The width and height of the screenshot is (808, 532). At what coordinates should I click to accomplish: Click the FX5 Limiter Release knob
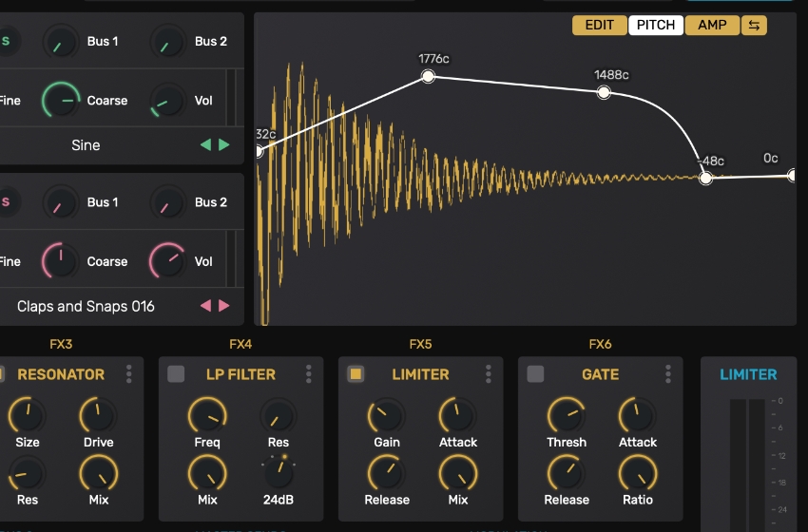(387, 473)
